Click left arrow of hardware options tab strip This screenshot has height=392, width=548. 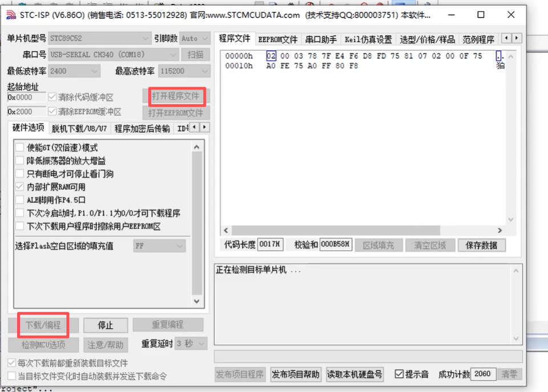pyautogui.click(x=194, y=127)
